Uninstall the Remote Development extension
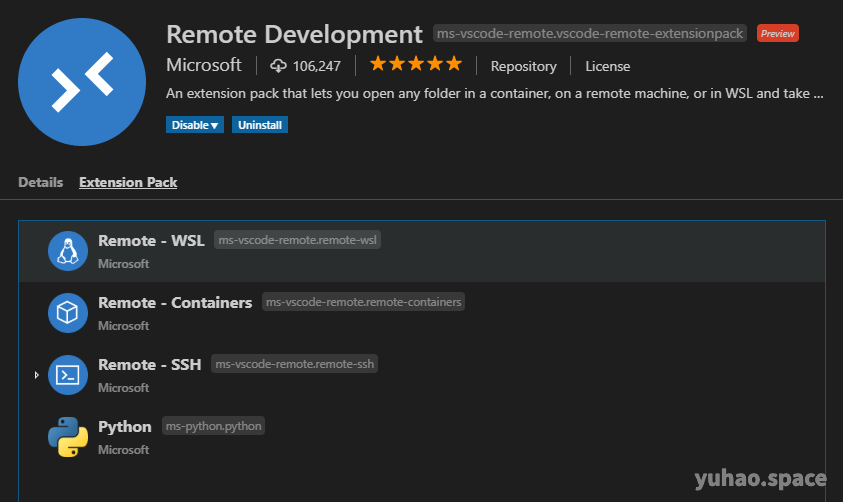This screenshot has width=843, height=502. point(260,125)
